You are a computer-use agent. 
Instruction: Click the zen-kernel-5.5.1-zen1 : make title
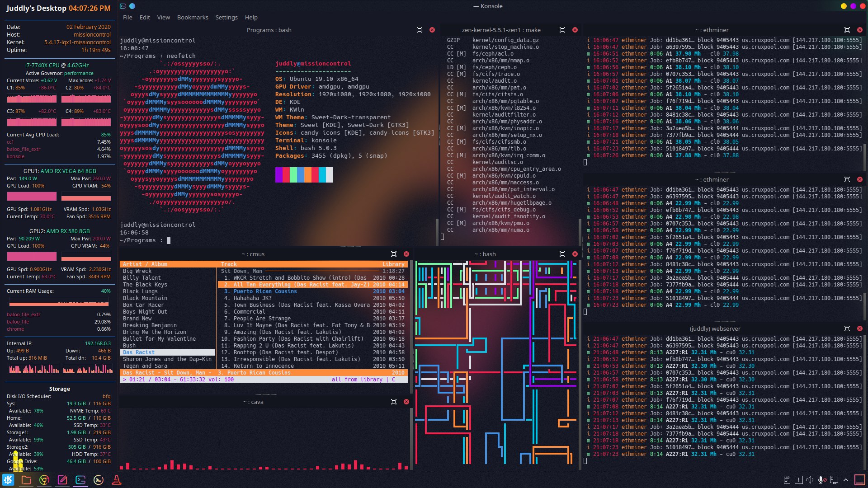(x=501, y=30)
